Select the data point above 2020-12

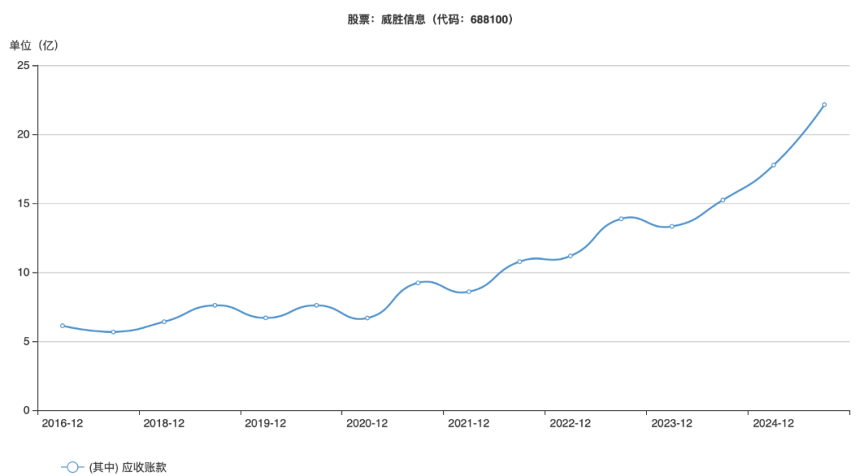[367, 318]
